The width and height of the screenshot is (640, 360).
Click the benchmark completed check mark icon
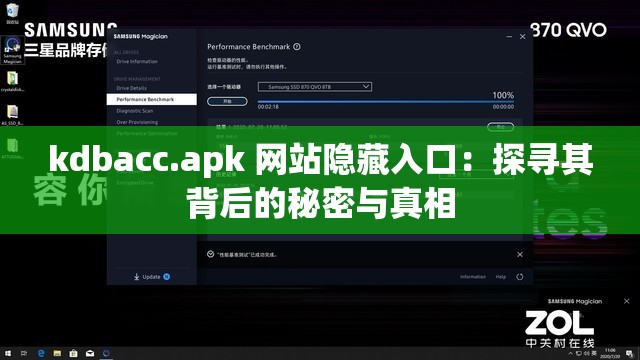coord(211,254)
